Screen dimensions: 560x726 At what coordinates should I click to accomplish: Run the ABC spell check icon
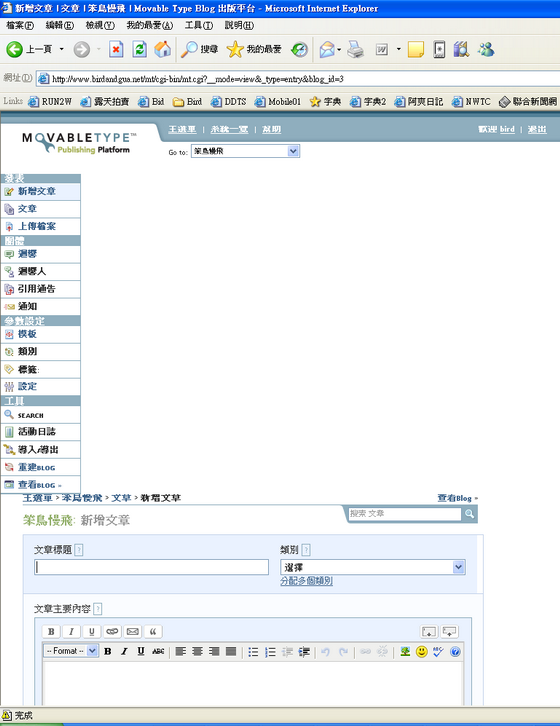coord(438,651)
